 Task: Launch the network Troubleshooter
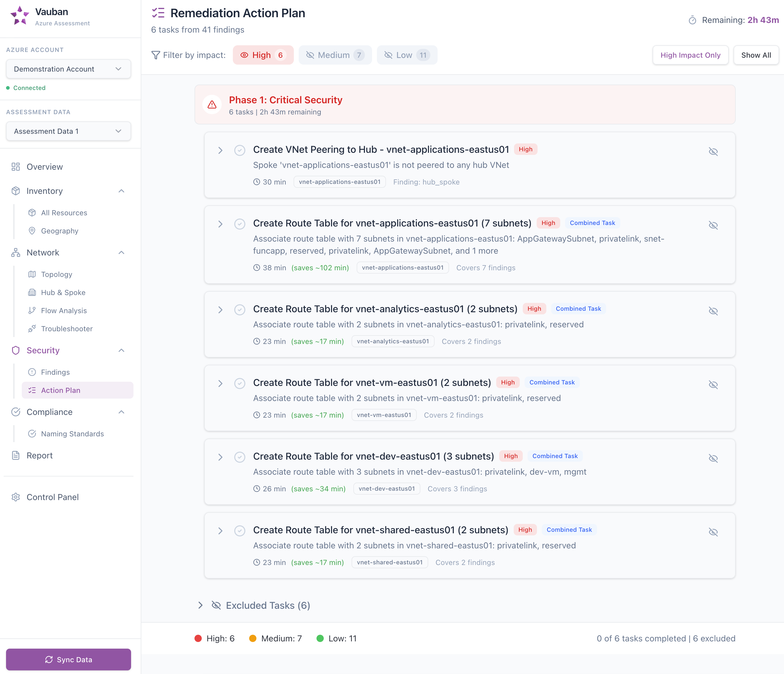(67, 329)
